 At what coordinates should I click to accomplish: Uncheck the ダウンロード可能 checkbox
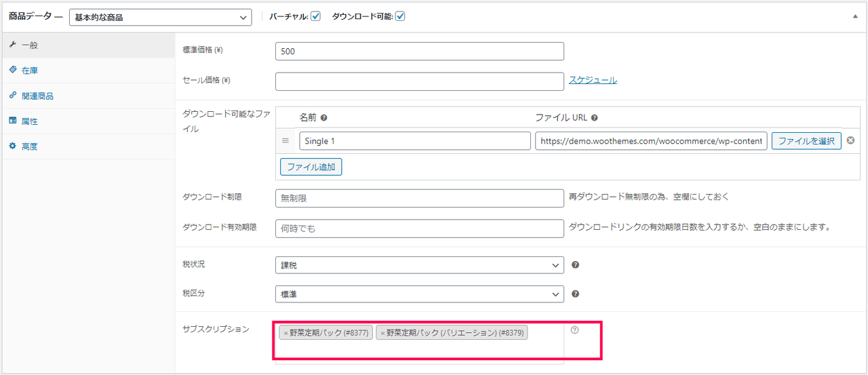(x=400, y=16)
